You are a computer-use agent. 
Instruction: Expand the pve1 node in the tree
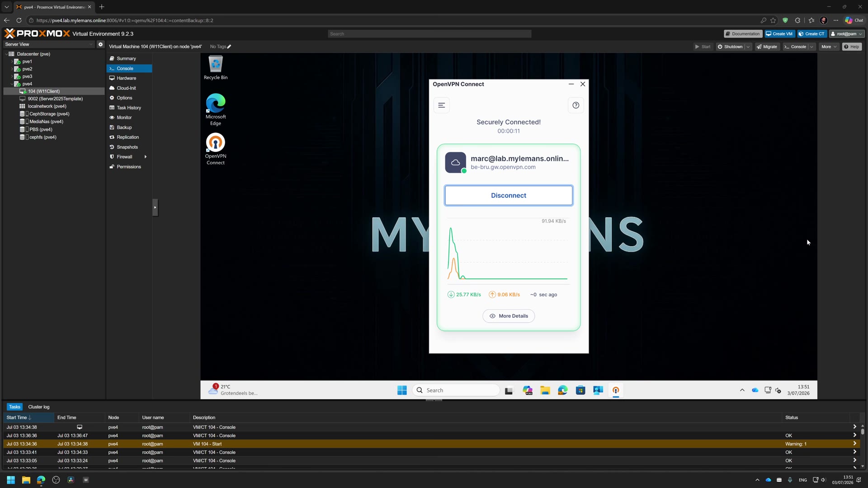(x=12, y=61)
